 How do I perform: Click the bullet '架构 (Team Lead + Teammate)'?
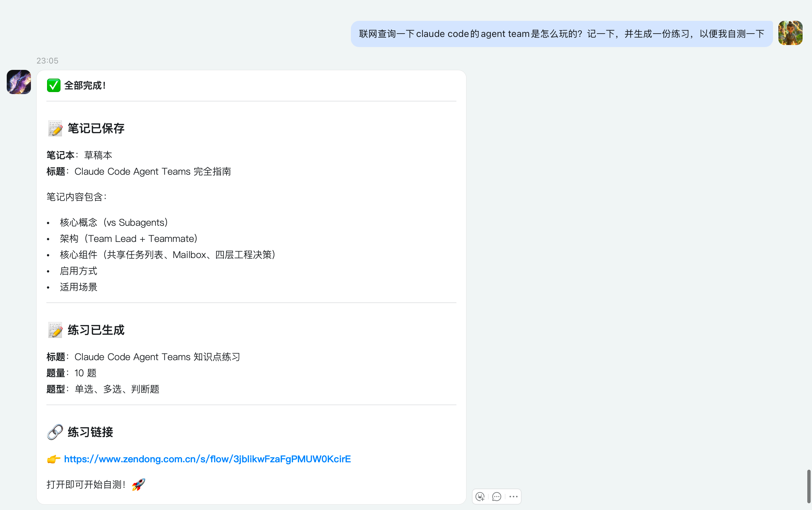pyautogui.click(x=128, y=239)
